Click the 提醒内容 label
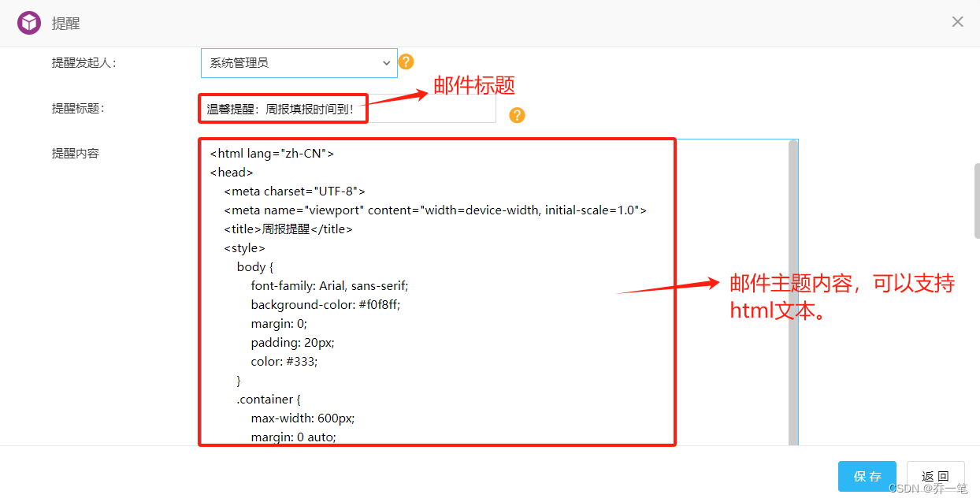Screen dimensions: 980x502 76,154
